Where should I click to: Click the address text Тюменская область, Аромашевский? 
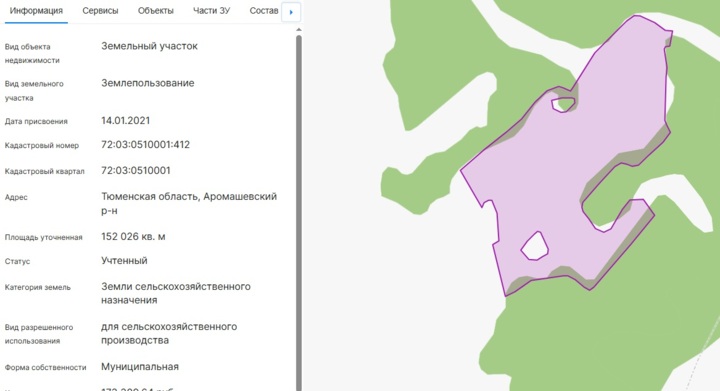[x=189, y=196]
